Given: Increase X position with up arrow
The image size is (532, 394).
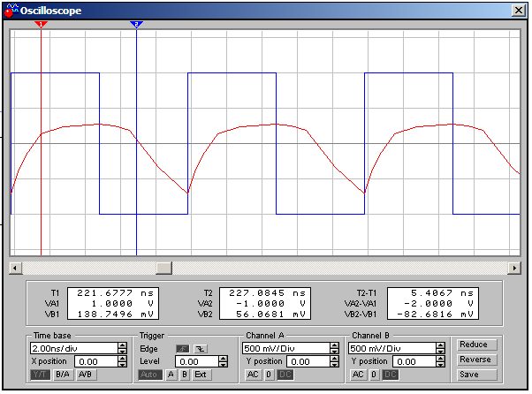Looking at the screenshot, I should 123,359.
